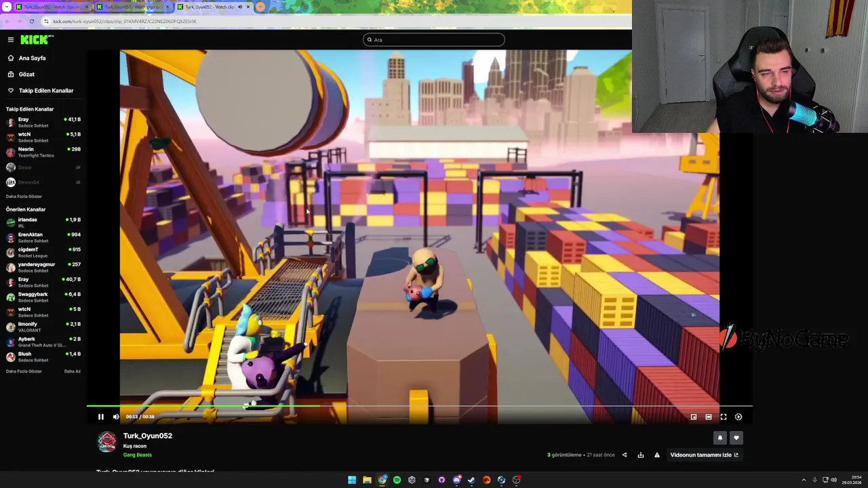This screenshot has height=488, width=868.
Task: Download the clip with the download icon
Action: point(641,455)
